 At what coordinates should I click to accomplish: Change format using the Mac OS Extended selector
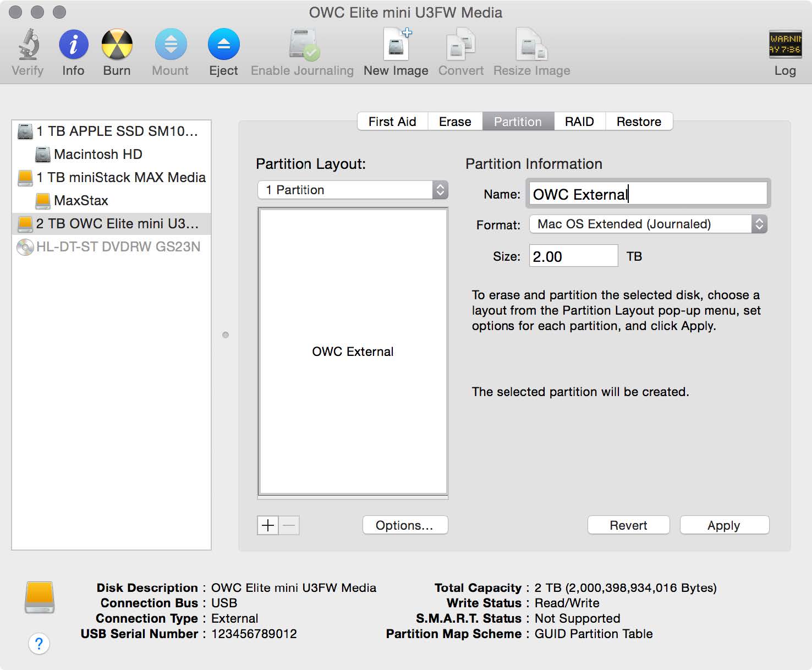click(x=646, y=224)
